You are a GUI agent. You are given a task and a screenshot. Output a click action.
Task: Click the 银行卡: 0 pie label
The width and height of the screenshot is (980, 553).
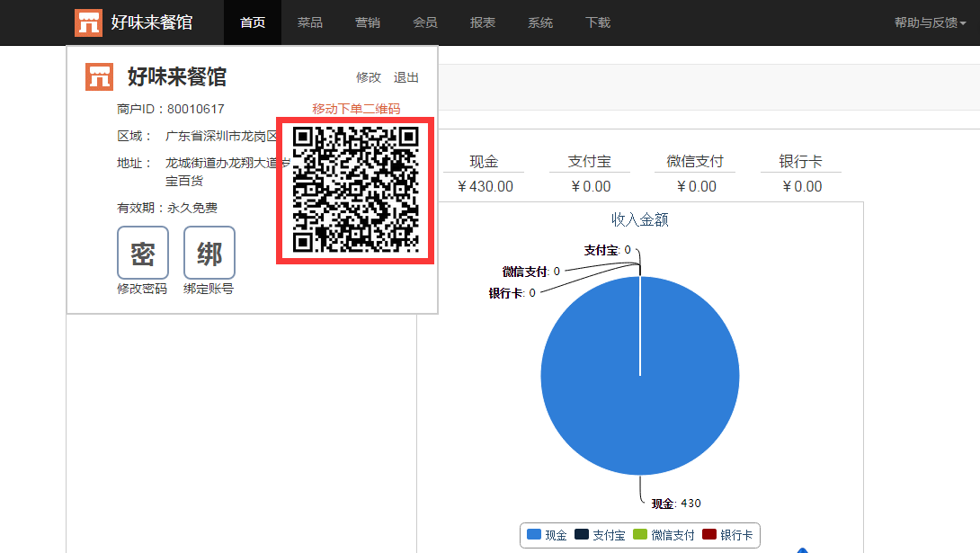(512, 292)
